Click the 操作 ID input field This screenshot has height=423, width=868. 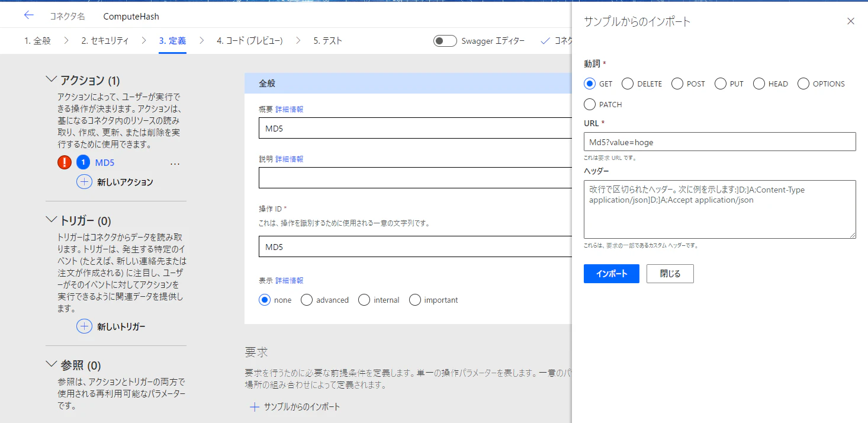pos(415,246)
